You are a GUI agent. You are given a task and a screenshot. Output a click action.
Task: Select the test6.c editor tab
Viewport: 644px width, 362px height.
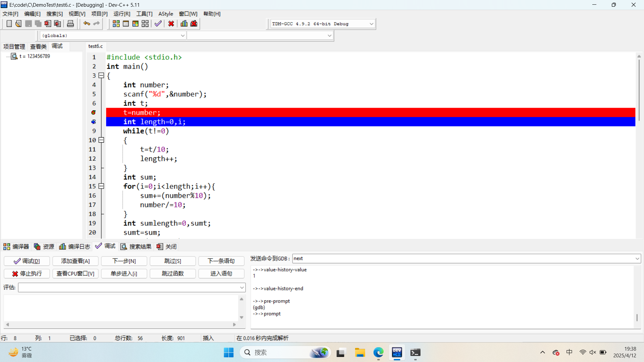click(96, 46)
